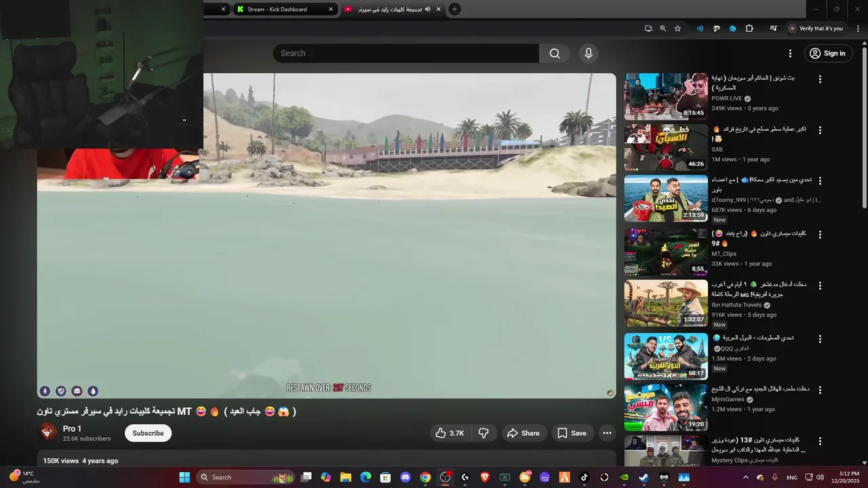
Task: Open the media controls music note icon
Action: (x=773, y=28)
